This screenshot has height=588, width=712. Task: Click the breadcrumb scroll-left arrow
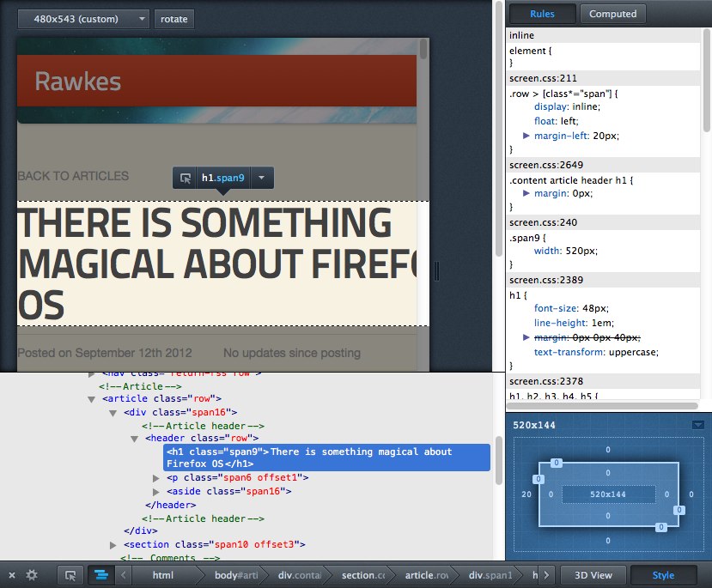[123, 575]
